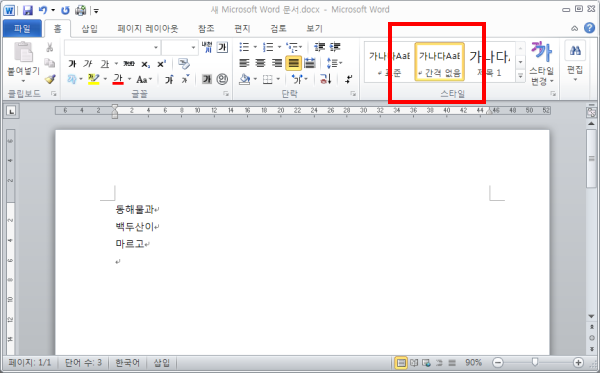The width and height of the screenshot is (600, 373).
Task: Open the change case Aa dropdown
Action: (144, 79)
